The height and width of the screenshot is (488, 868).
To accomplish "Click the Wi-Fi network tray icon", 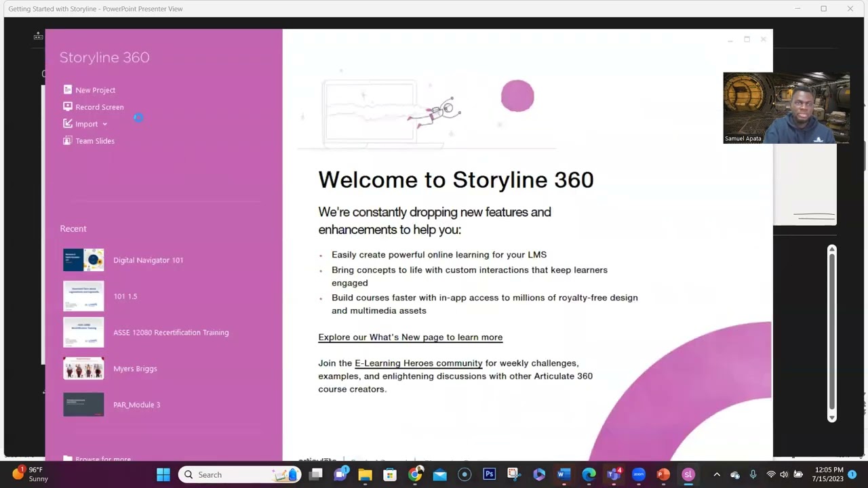I will click(x=771, y=474).
